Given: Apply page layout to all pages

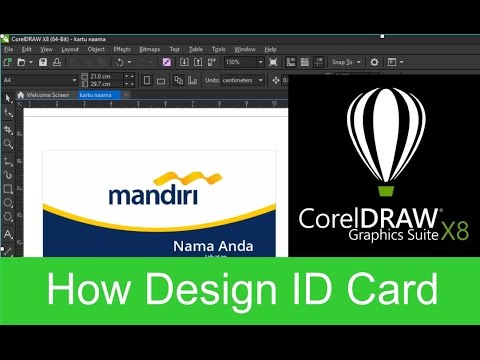Looking at the screenshot, I should pos(179,80).
